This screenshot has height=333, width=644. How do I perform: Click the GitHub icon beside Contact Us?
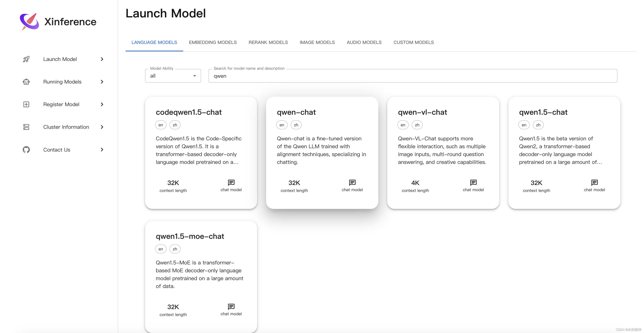[26, 149]
